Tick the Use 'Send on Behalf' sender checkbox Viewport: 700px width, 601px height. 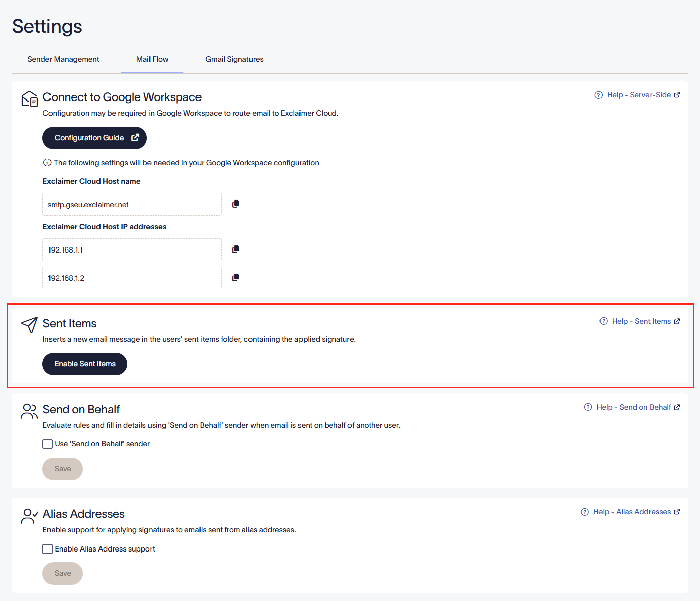tap(47, 444)
